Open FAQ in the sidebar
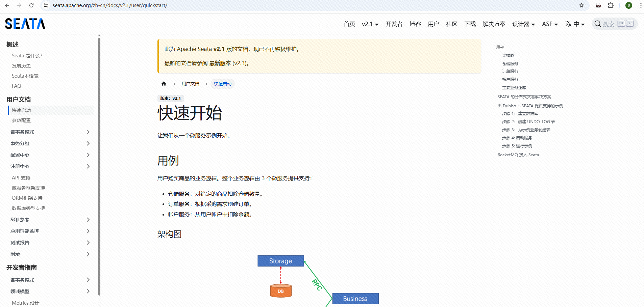The image size is (644, 307). (17, 86)
